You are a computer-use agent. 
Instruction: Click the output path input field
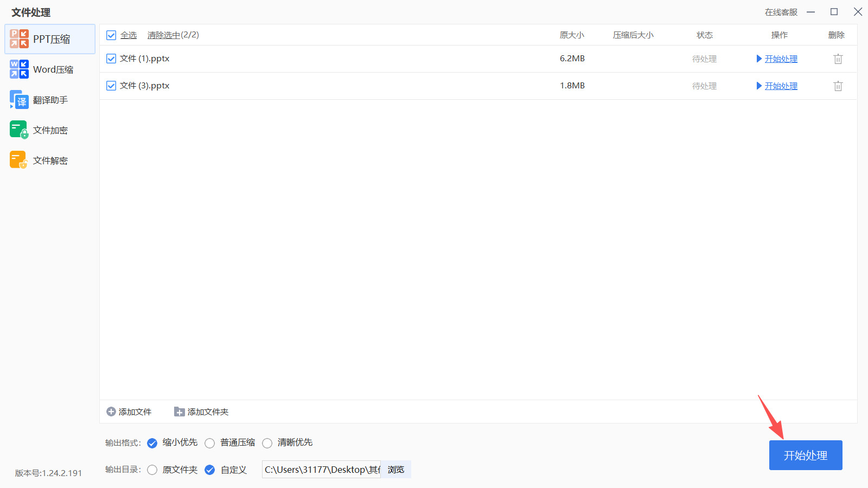pyautogui.click(x=322, y=470)
